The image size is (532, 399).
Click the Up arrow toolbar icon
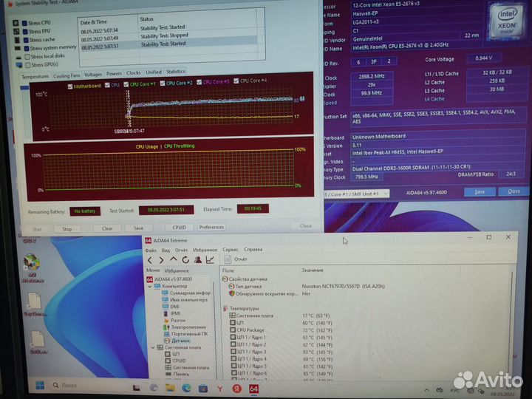pos(174,259)
